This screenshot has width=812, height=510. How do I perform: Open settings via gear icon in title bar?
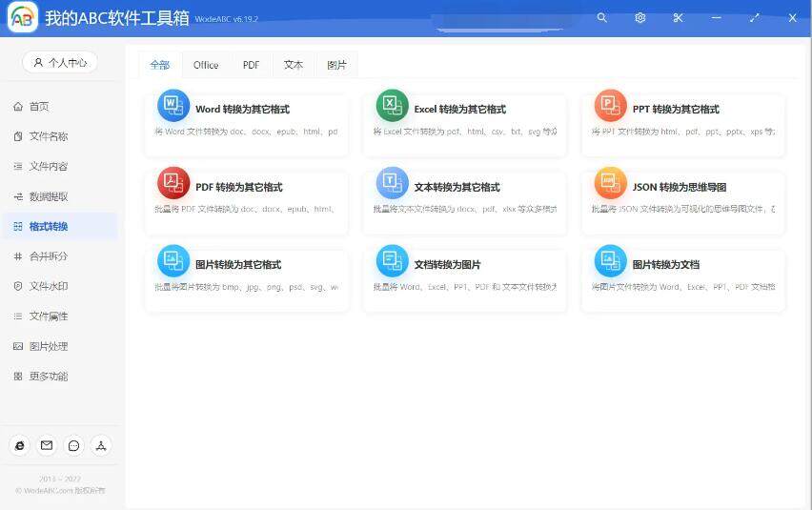click(640, 18)
